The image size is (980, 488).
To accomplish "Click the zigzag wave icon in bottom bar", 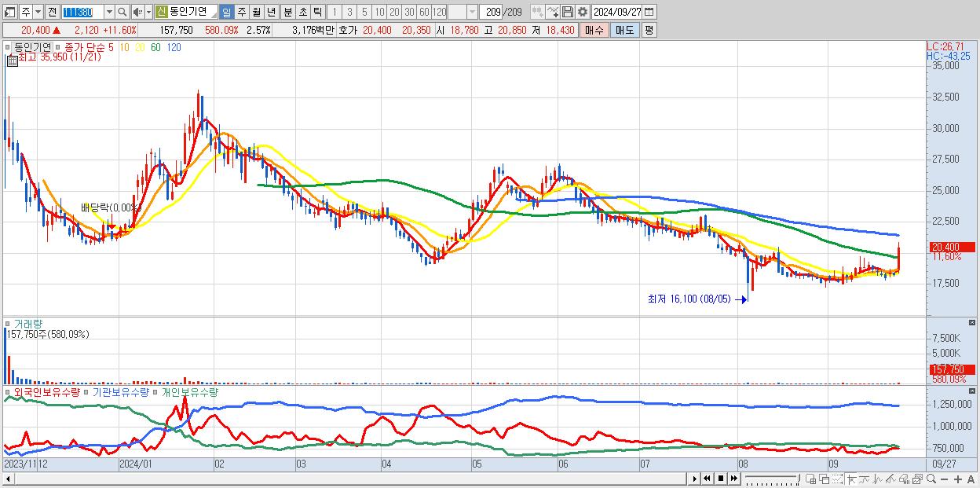I will point(878,479).
